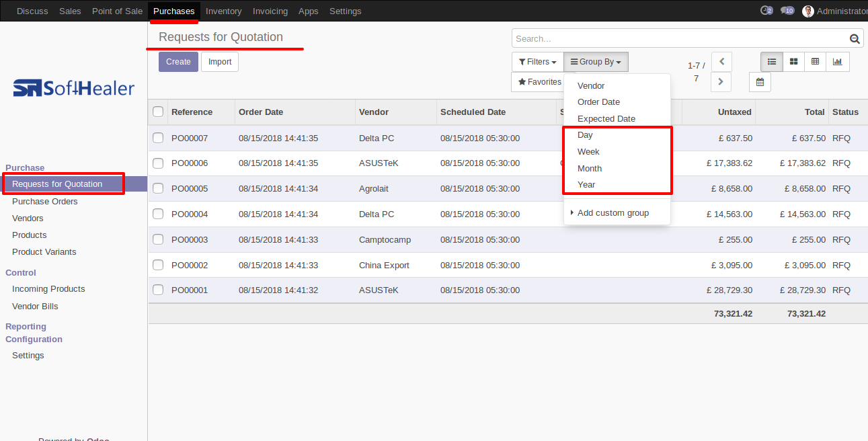
Task: Open Purchase Orders in sidebar
Action: [x=45, y=201]
